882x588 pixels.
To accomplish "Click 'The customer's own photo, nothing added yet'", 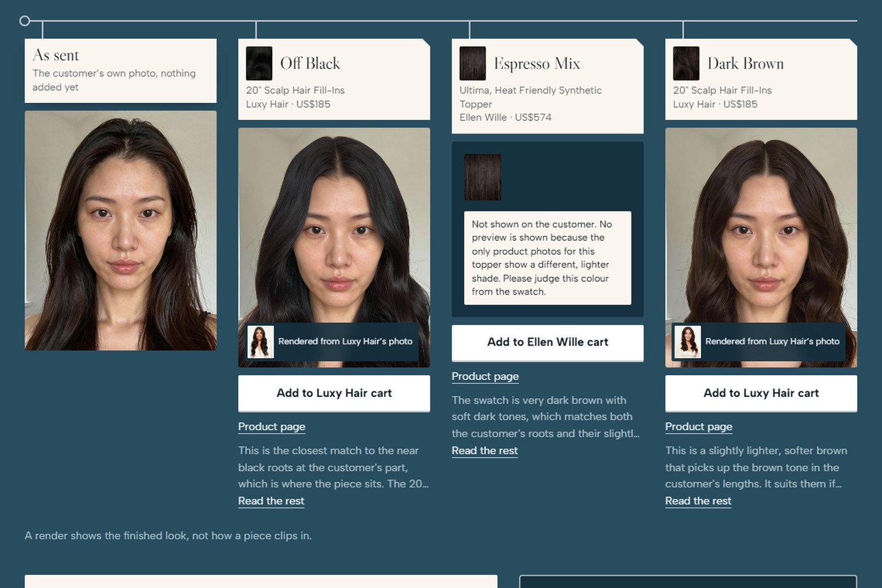I will coord(114,80).
